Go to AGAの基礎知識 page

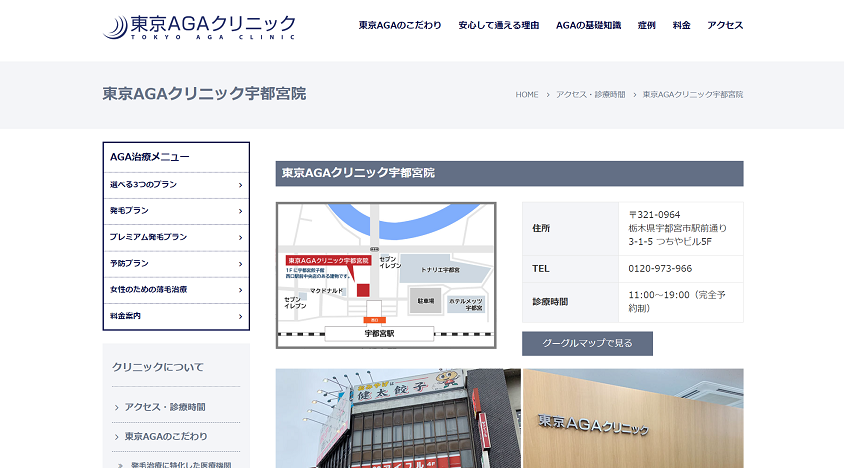[588, 25]
